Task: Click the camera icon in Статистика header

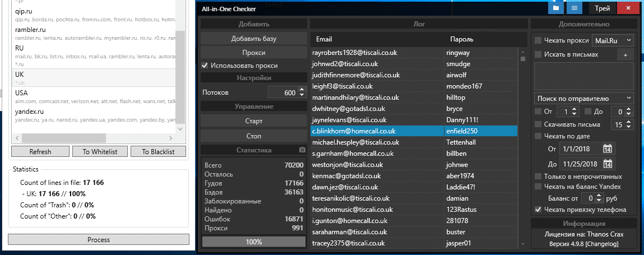Action: point(302,150)
